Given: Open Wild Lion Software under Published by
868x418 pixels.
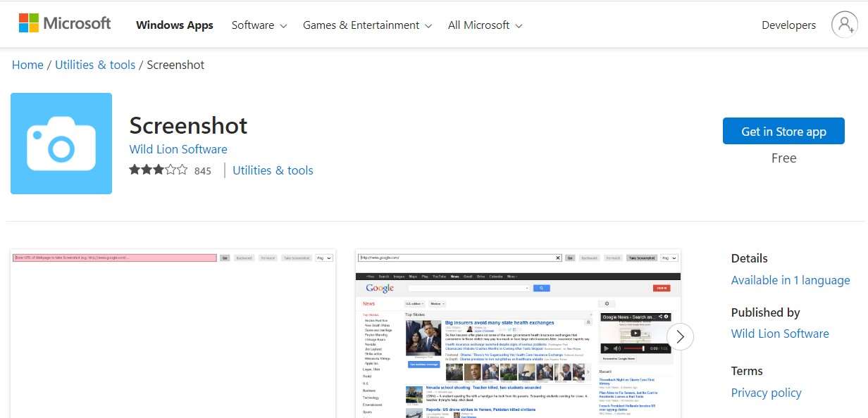Looking at the screenshot, I should click(780, 334).
